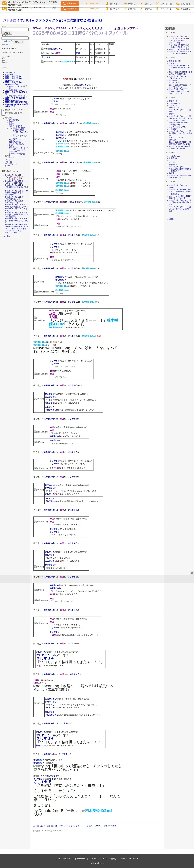Open トップページ in the menu

[x=10, y=73]
